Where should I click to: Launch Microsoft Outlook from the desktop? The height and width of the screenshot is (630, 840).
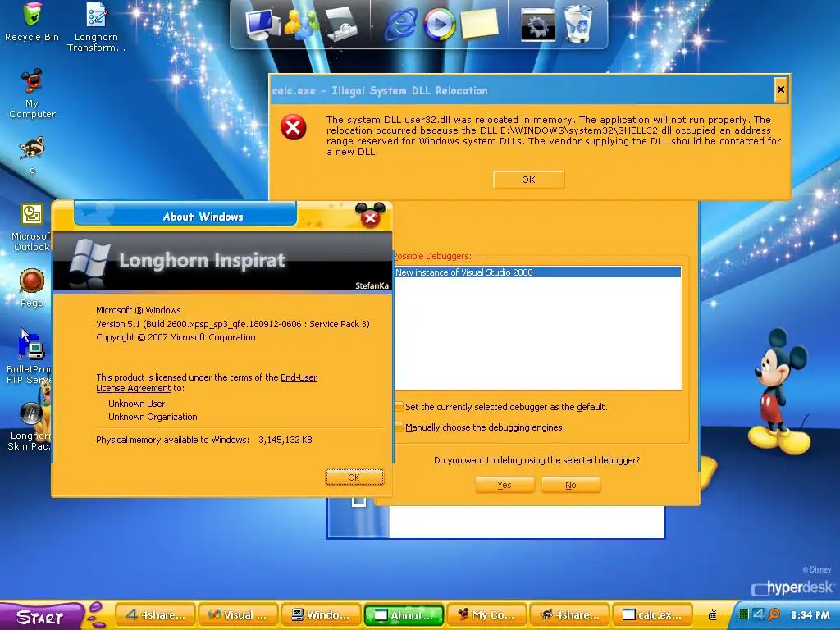[x=32, y=226]
